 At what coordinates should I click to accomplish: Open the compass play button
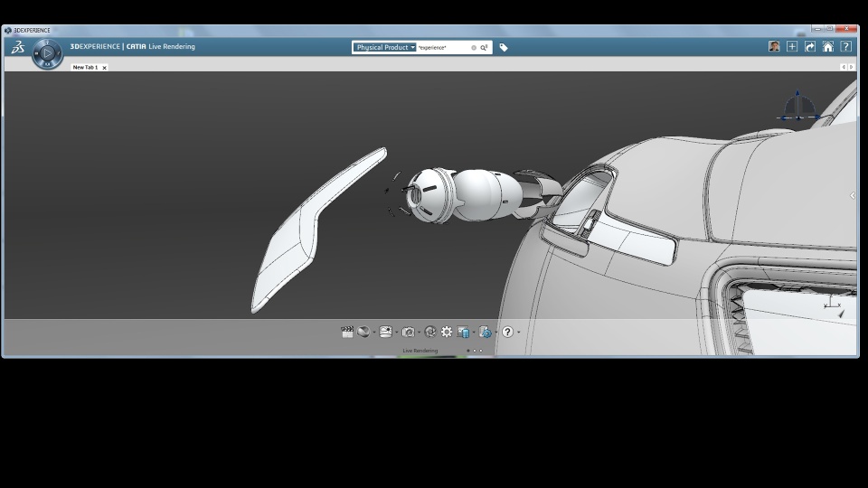[x=47, y=53]
